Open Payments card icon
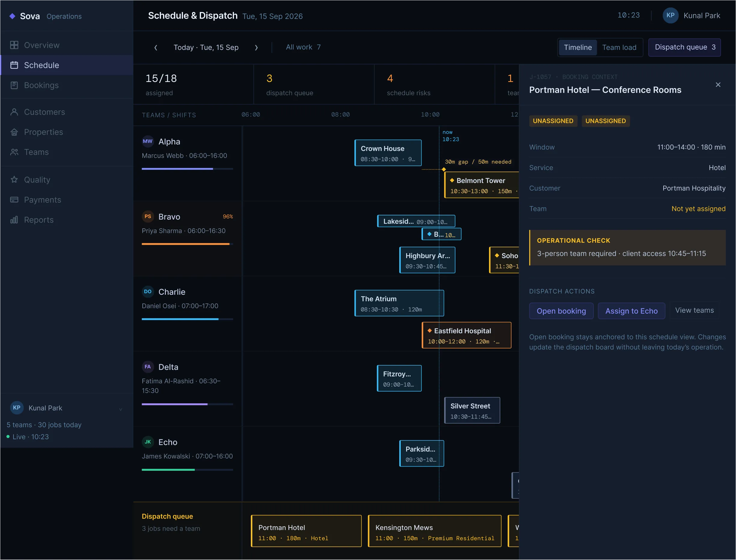736x560 pixels. [14, 200]
